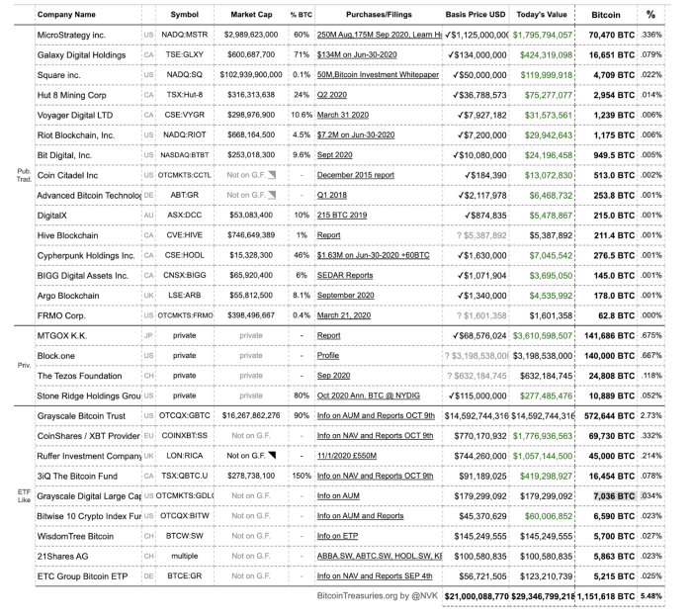
Task: Click the NADQ:MSTR symbol cell
Action: [185, 35]
